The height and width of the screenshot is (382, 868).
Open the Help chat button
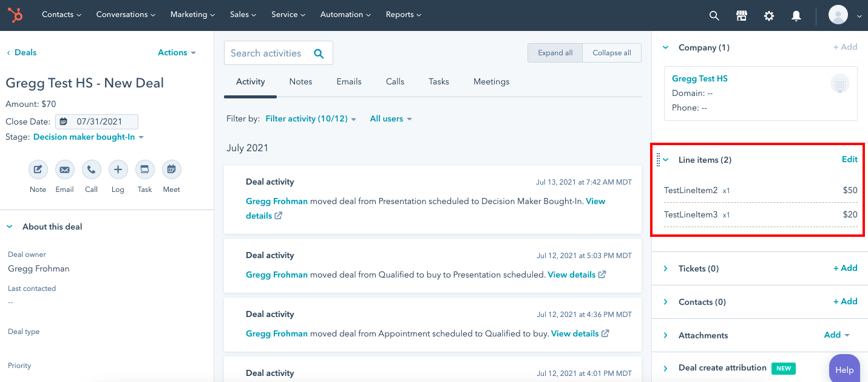(844, 369)
